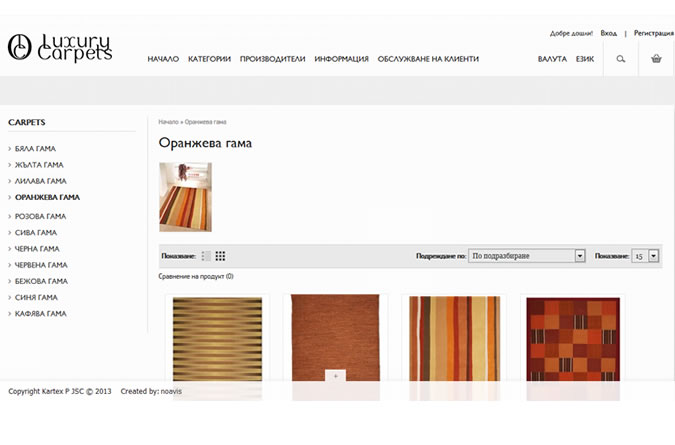Viewport: 675px width, 445px height.
Task: Switch to grid view icon
Action: [x=220, y=256]
